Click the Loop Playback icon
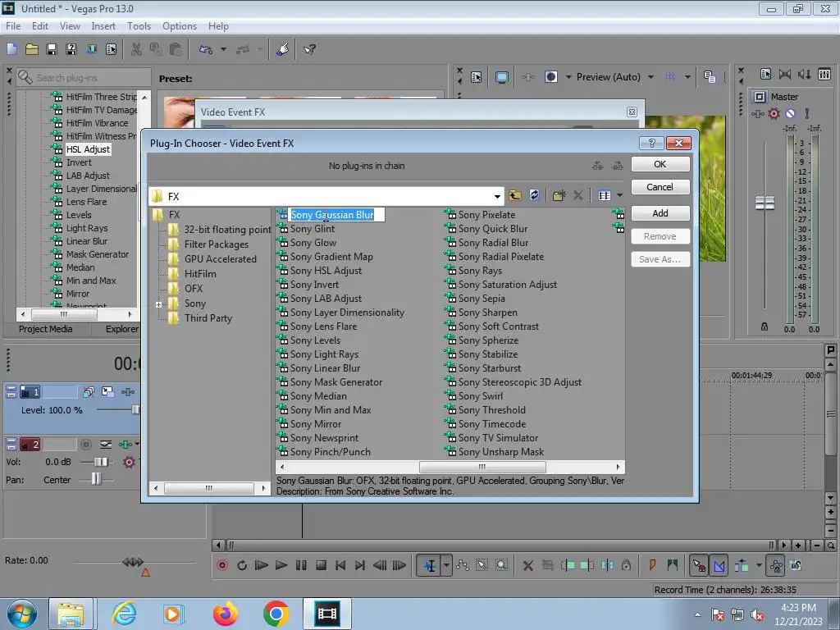Image resolution: width=840 pixels, height=630 pixels. [242, 565]
